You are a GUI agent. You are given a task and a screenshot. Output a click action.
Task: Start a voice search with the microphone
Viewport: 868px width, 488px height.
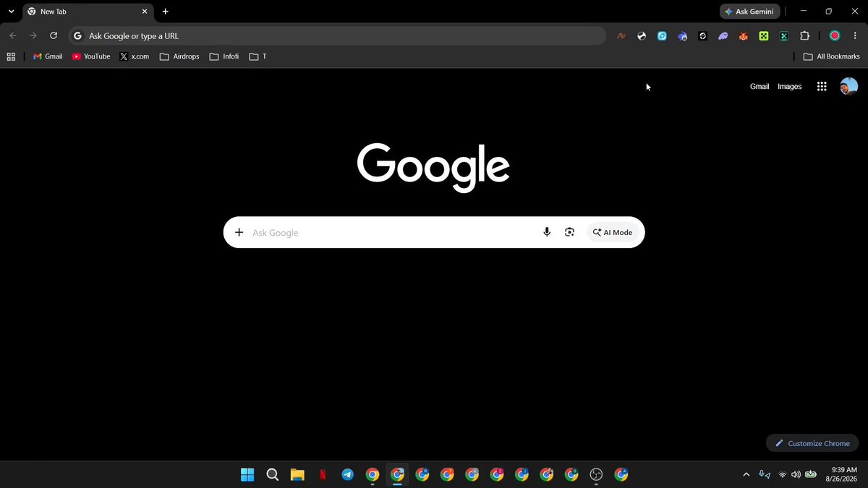coord(547,232)
